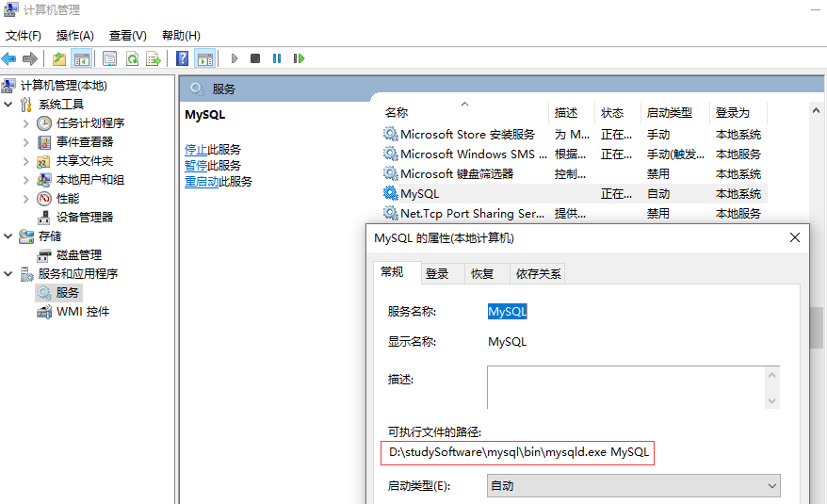Click the Task Scheduler clock icon
The image size is (827, 504).
(x=44, y=123)
